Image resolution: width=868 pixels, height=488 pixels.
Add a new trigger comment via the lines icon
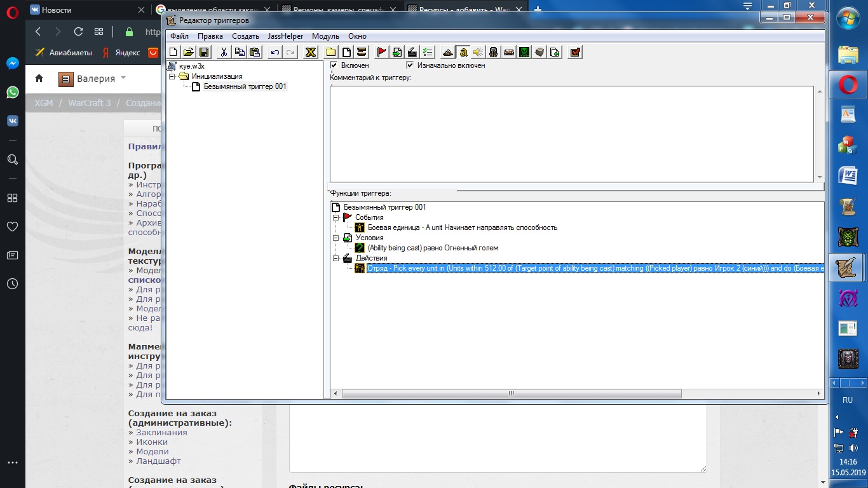pos(362,52)
